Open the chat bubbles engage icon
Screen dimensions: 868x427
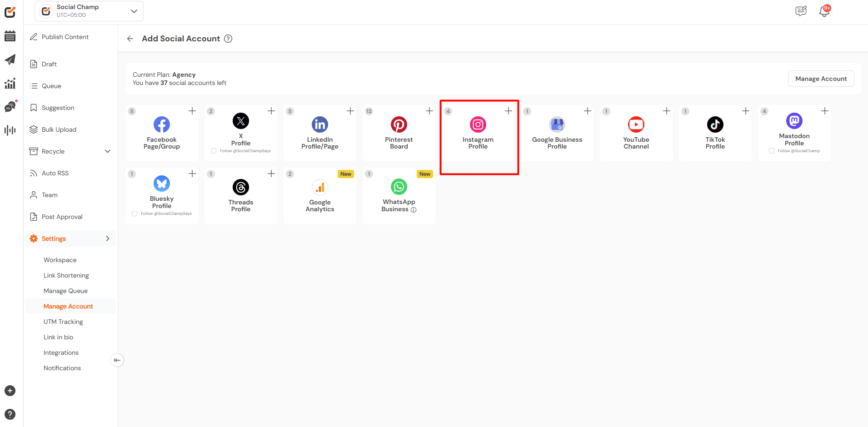[x=10, y=107]
